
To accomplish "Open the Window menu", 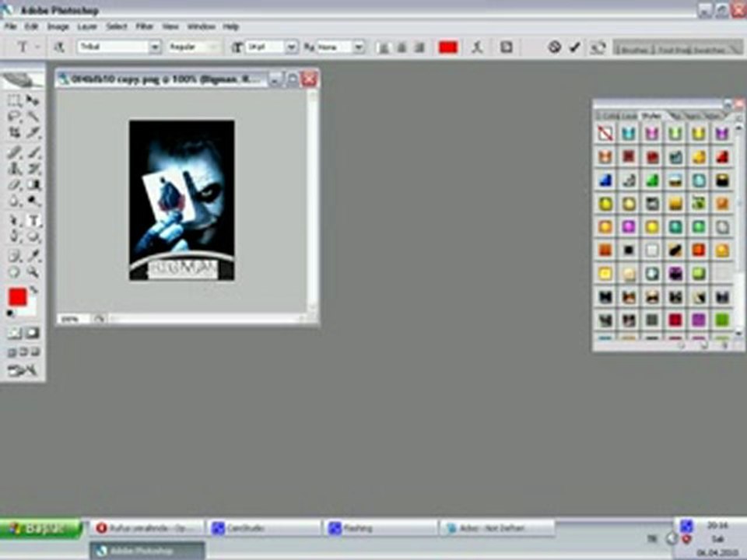I will click(x=202, y=26).
